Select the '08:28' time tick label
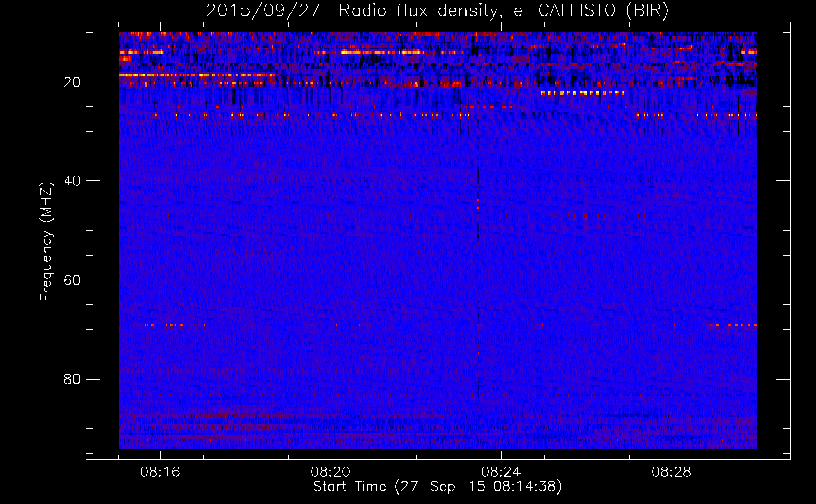 671,472
